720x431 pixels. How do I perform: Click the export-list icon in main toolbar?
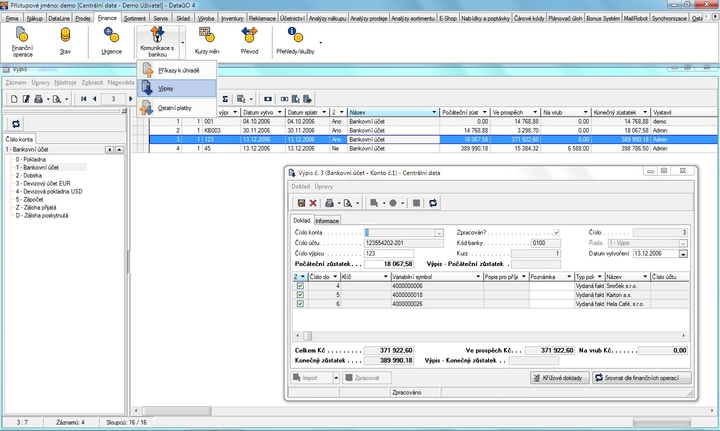(307, 99)
